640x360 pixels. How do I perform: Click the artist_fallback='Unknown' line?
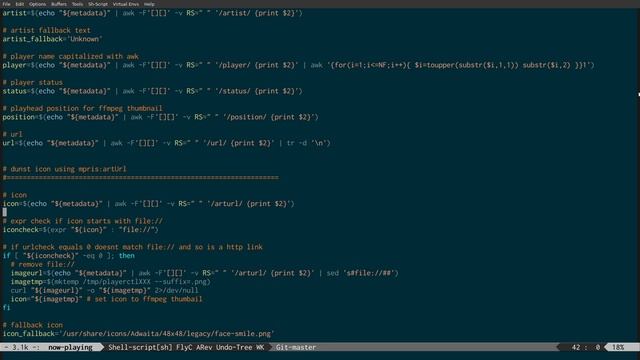pos(52,39)
